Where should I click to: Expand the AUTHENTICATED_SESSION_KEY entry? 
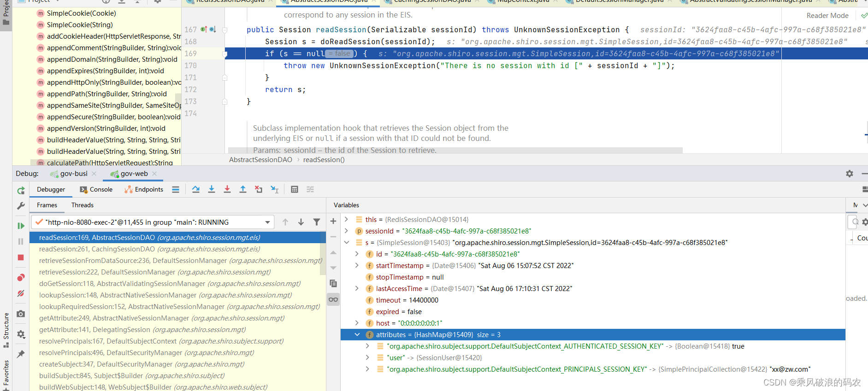tap(367, 346)
